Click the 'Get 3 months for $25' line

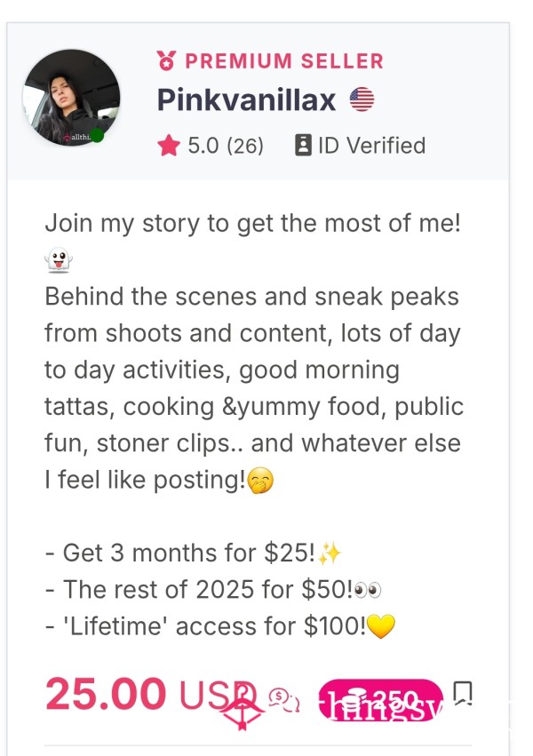pyautogui.click(x=194, y=553)
